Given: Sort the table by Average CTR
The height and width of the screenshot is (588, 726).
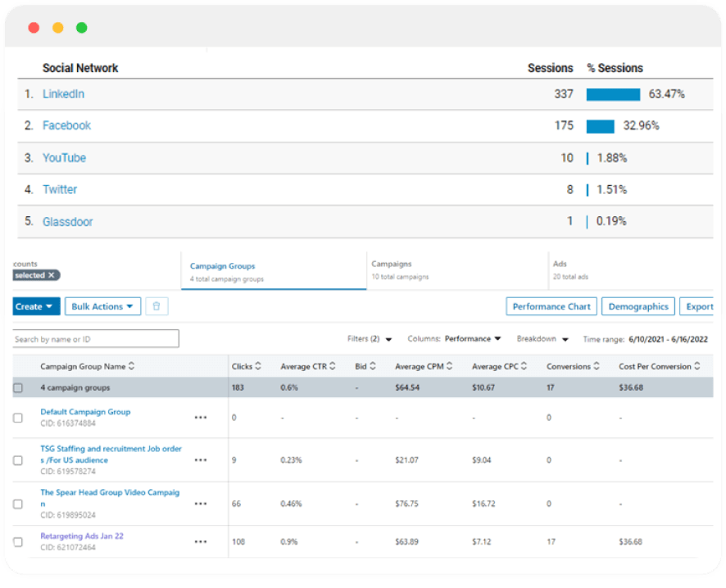Looking at the screenshot, I should click(x=308, y=366).
